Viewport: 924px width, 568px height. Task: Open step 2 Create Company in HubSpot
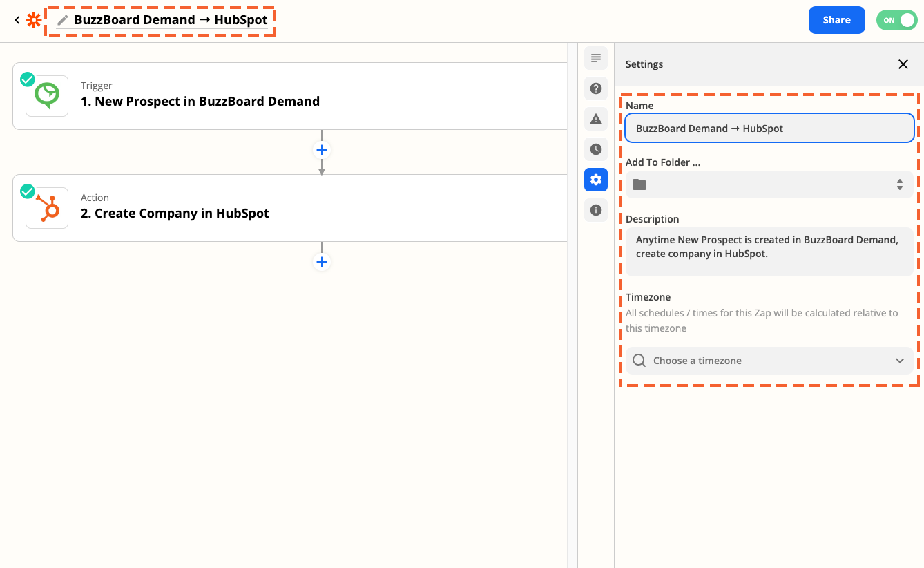click(290, 208)
